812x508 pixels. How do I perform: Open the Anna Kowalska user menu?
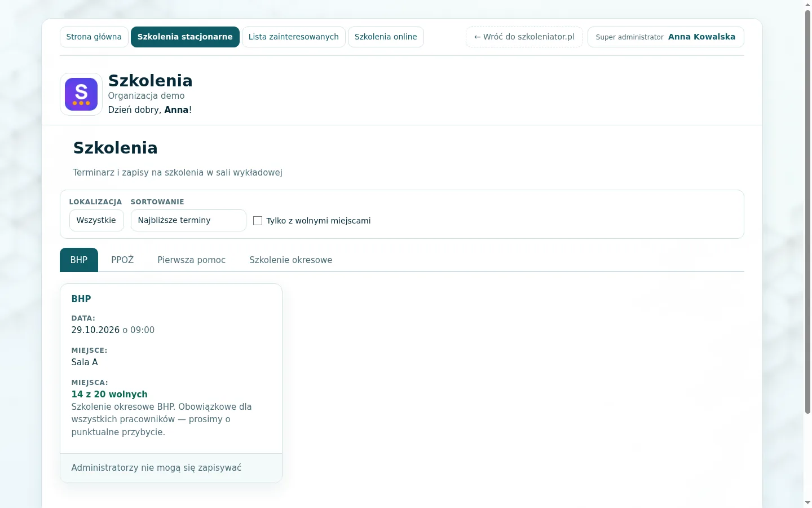tap(665, 37)
